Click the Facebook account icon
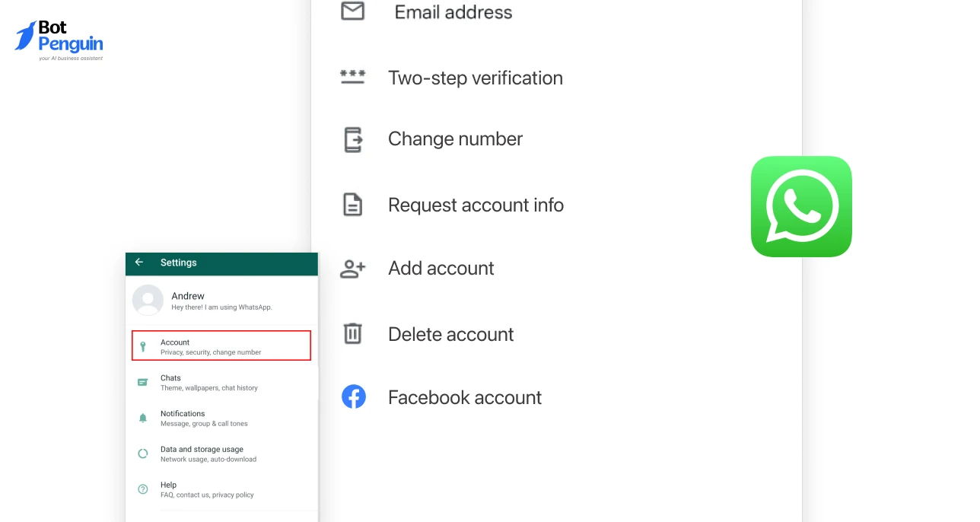This screenshot has height=522, width=980. click(354, 396)
